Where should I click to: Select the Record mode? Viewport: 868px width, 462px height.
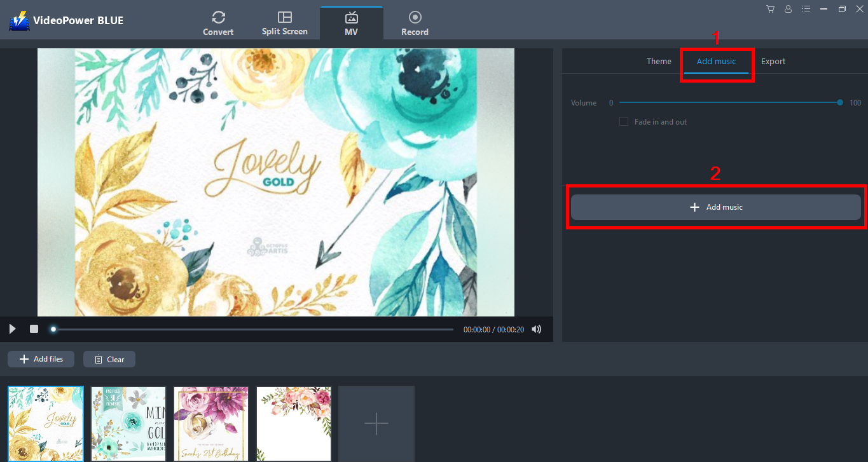click(x=415, y=24)
